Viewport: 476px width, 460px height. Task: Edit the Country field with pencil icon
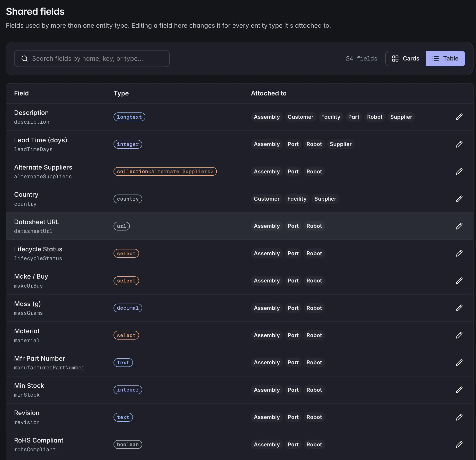tap(459, 199)
